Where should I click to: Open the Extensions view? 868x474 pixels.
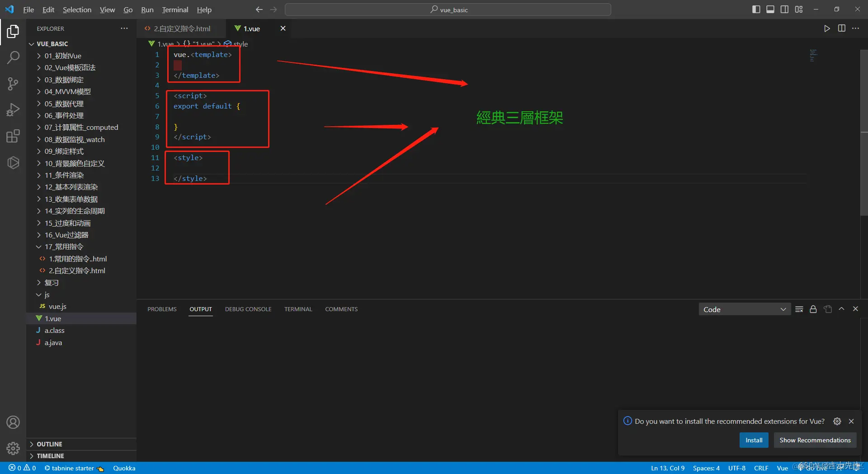tap(13, 136)
